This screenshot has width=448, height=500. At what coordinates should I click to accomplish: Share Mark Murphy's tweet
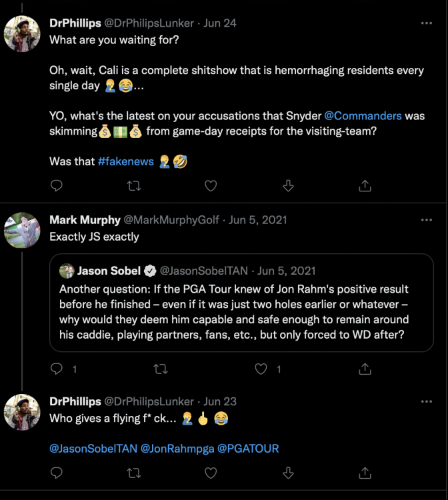365,369
